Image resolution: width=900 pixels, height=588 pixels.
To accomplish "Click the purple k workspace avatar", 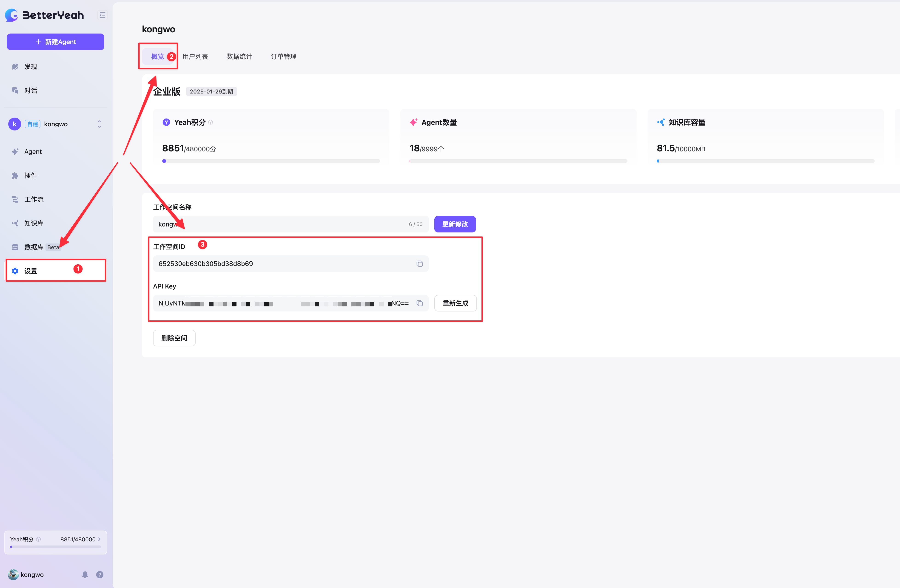I will [x=15, y=124].
